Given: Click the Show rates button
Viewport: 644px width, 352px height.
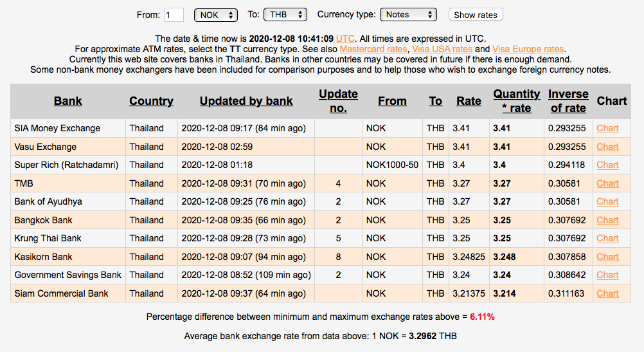Looking at the screenshot, I should tap(475, 15).
